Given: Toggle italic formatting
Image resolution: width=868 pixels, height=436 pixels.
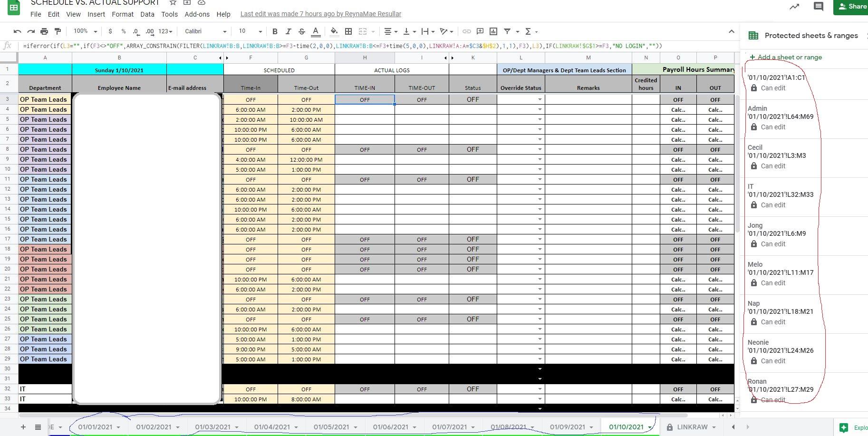Looking at the screenshot, I should [x=288, y=31].
